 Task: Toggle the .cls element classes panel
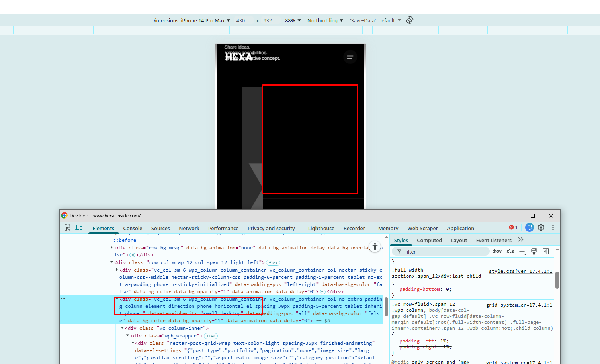(510, 251)
